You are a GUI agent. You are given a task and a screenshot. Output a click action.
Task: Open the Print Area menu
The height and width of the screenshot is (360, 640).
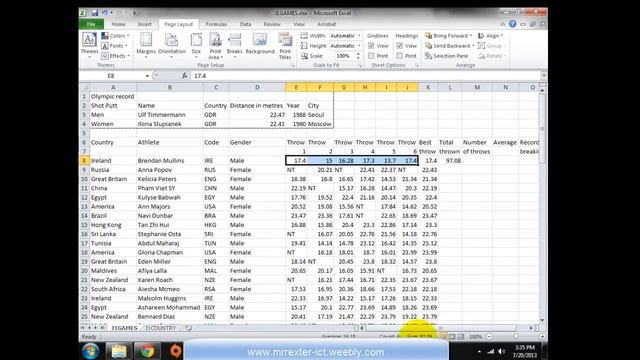coord(215,45)
